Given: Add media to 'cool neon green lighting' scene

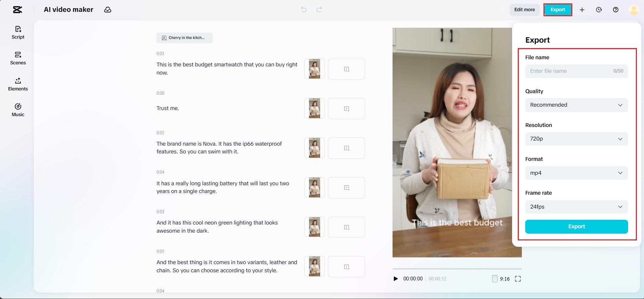Looking at the screenshot, I should 347,227.
